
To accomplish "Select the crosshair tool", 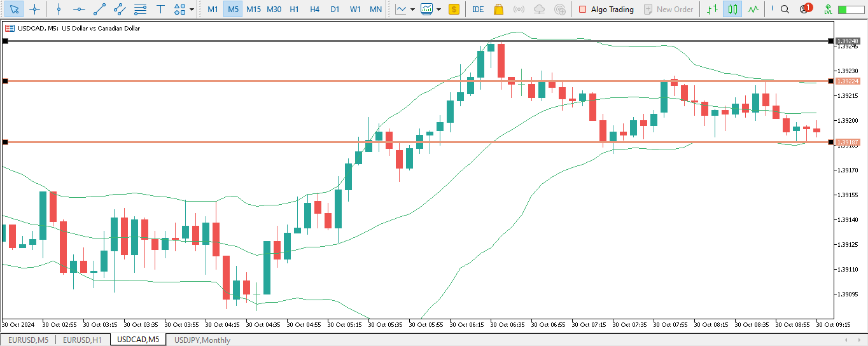I will click(x=35, y=10).
